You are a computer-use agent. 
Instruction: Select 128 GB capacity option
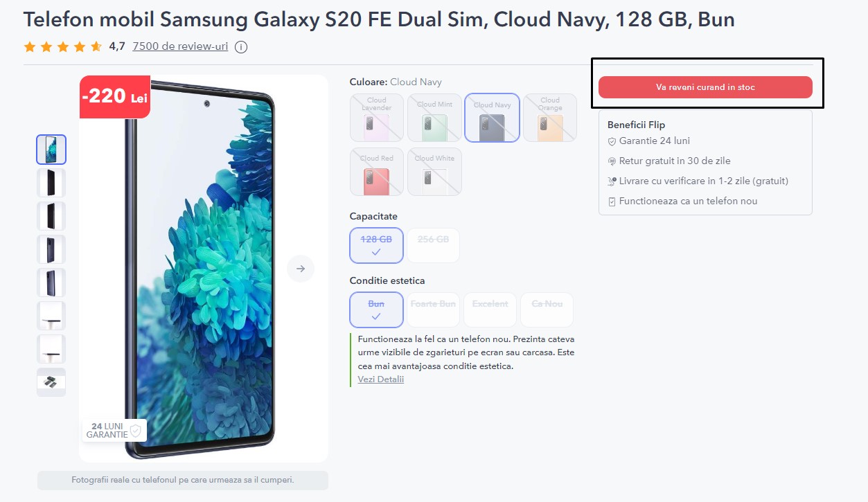pyautogui.click(x=376, y=245)
